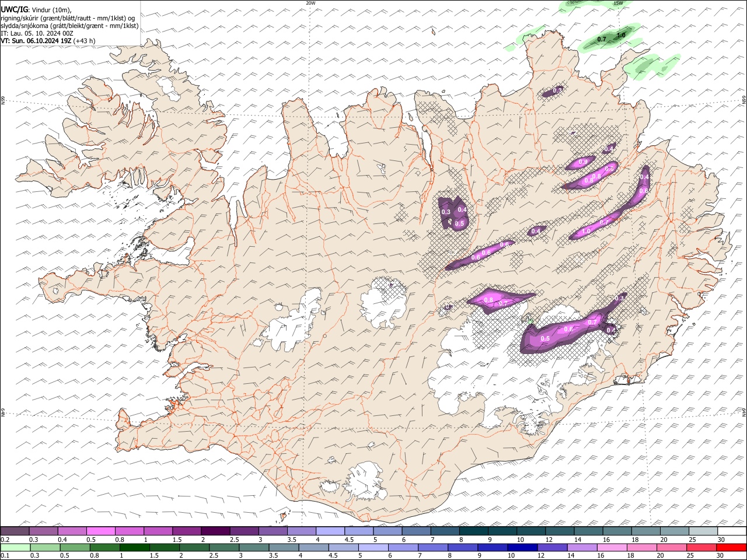Pick the dark mauve 0.2–0.3 swatch, top scale

(x=15, y=531)
